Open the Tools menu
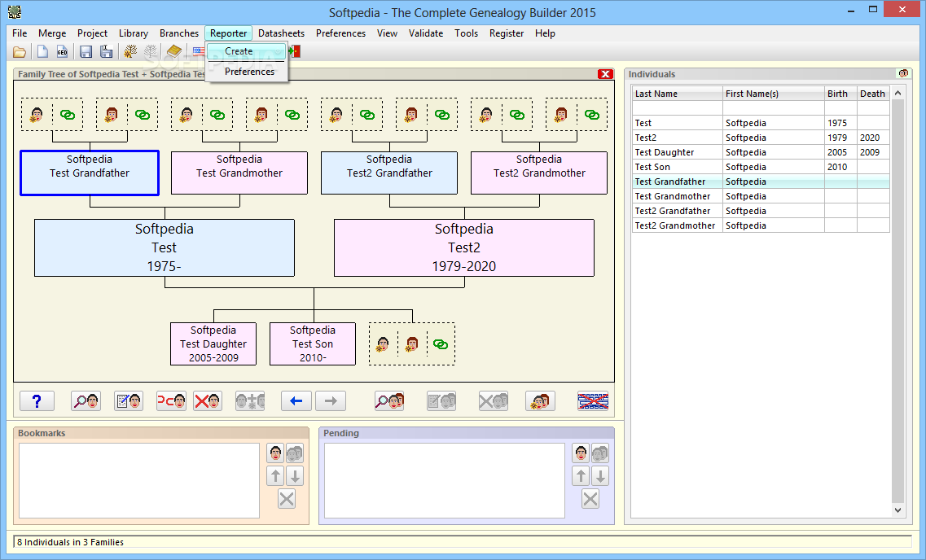 click(x=466, y=33)
